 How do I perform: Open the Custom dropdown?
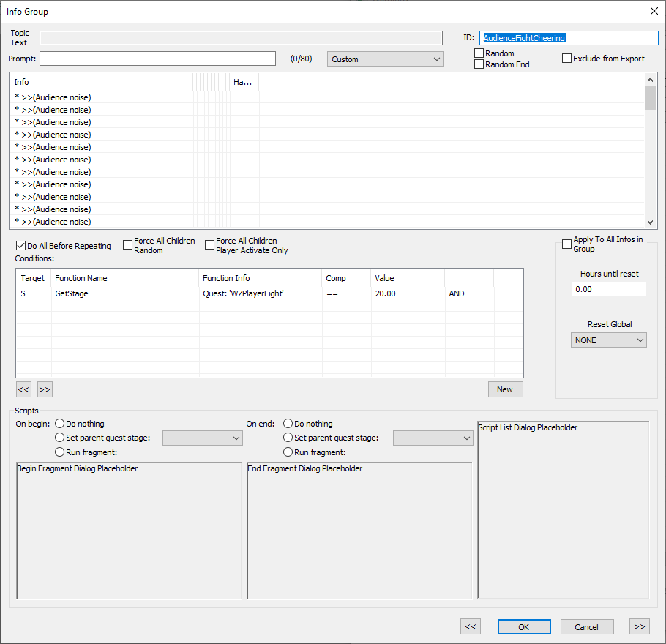(x=385, y=59)
